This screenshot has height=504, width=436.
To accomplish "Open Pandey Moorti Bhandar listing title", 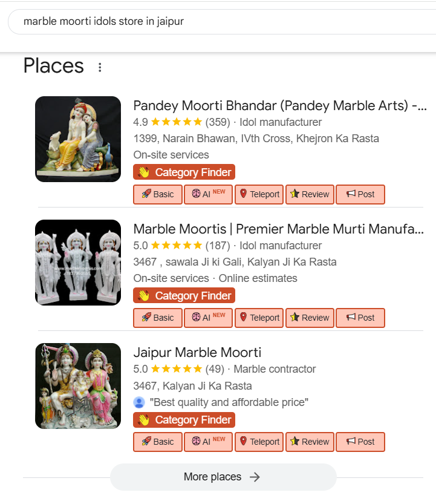I will tap(279, 106).
